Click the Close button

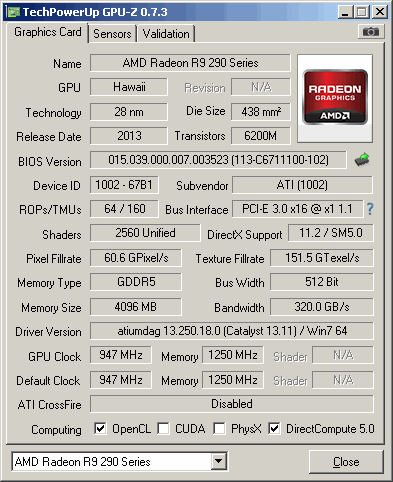[x=346, y=462]
